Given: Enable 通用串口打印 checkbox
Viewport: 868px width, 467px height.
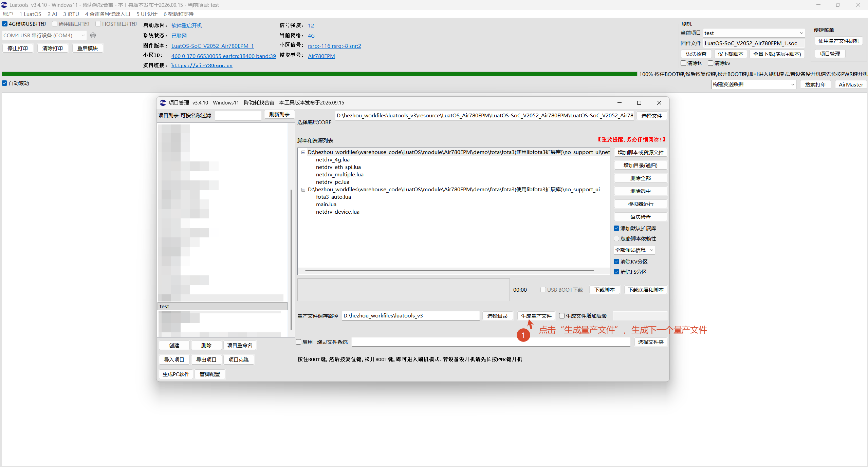Looking at the screenshot, I should pyautogui.click(x=54, y=24).
